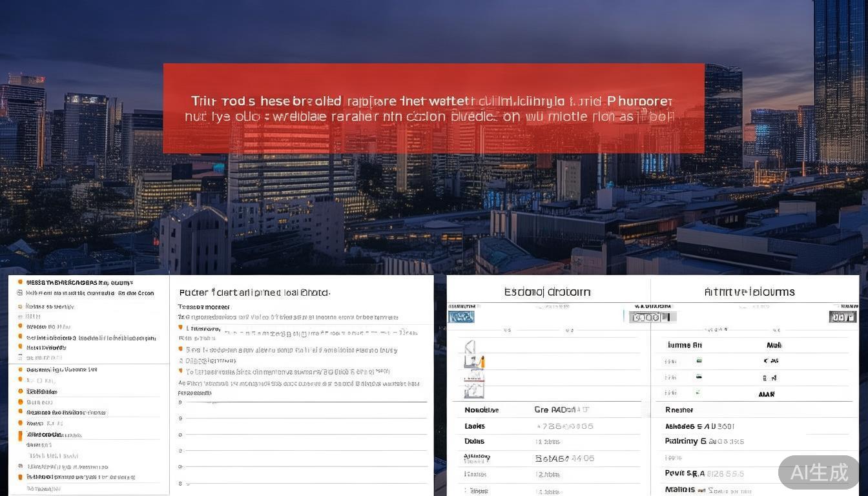The image size is (868, 496).
Task: Open the Esdonoj drotoirn panel header
Action: coord(547,292)
